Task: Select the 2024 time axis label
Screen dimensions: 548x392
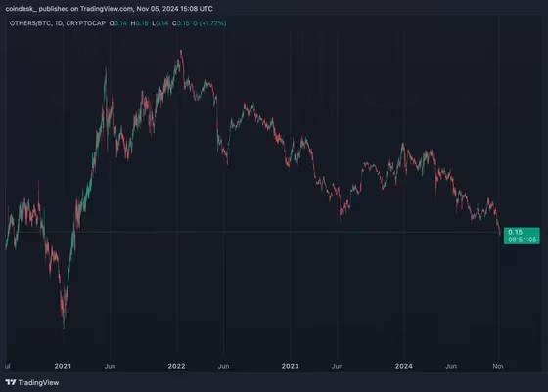Action: click(x=403, y=366)
